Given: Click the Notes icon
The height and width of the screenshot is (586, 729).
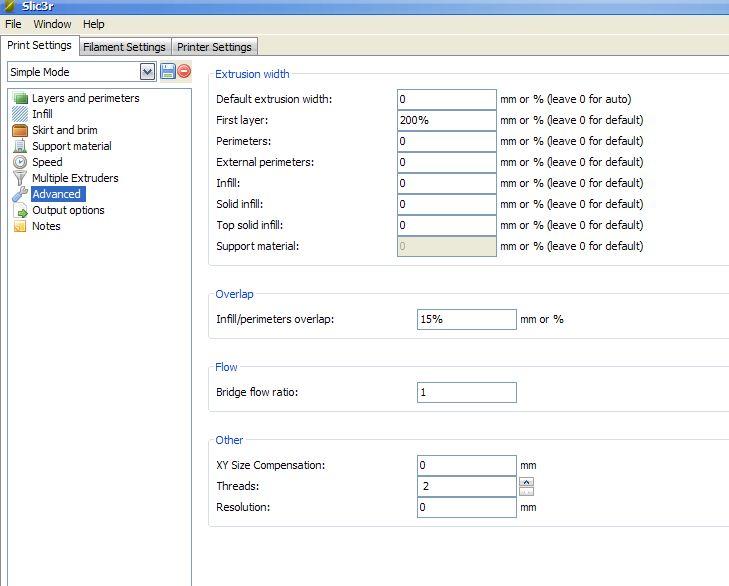Looking at the screenshot, I should (x=20, y=226).
